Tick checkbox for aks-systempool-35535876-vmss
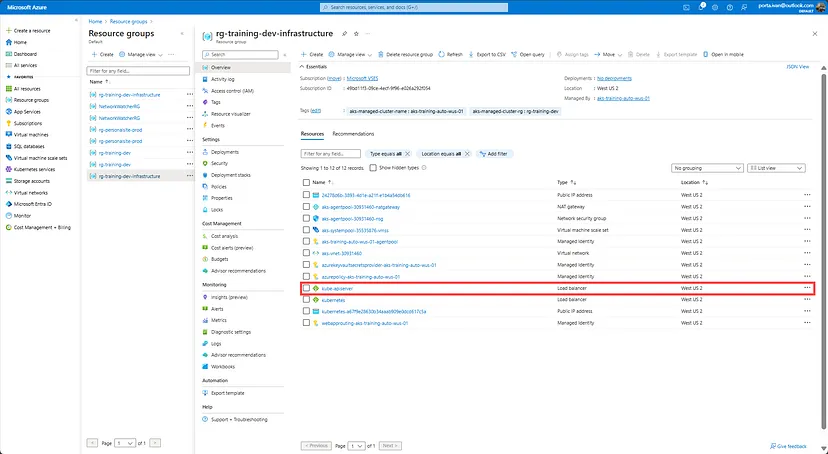 pyautogui.click(x=306, y=230)
